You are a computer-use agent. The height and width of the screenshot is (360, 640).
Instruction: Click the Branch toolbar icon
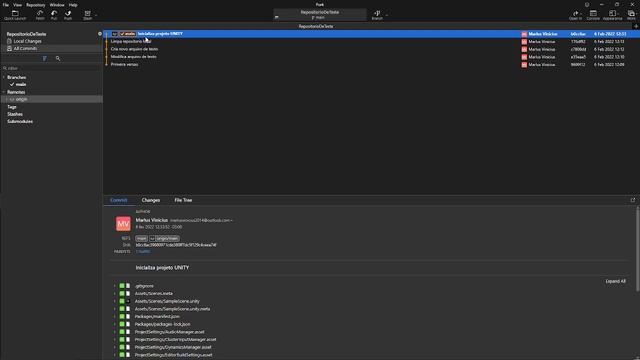[377, 13]
